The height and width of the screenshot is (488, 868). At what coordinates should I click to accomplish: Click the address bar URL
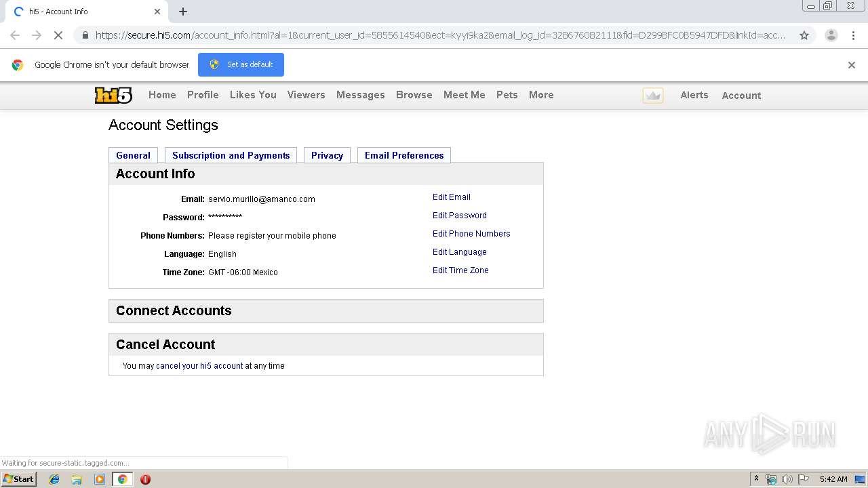439,35
